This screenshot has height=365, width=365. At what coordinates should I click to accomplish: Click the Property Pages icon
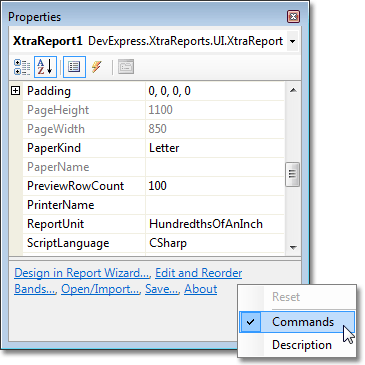coord(126,67)
